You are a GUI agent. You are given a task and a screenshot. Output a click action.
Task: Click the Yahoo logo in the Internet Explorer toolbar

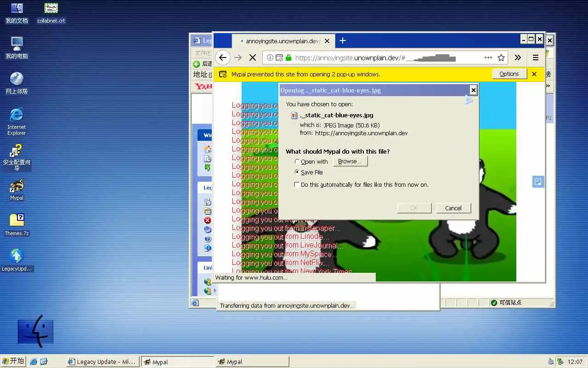[x=203, y=86]
